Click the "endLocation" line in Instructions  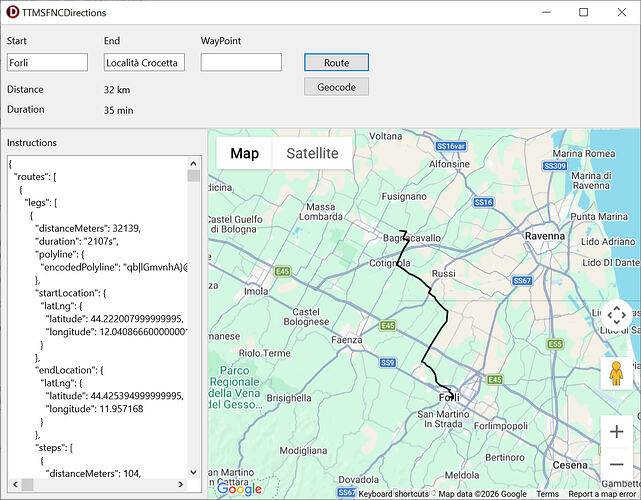tap(69, 370)
